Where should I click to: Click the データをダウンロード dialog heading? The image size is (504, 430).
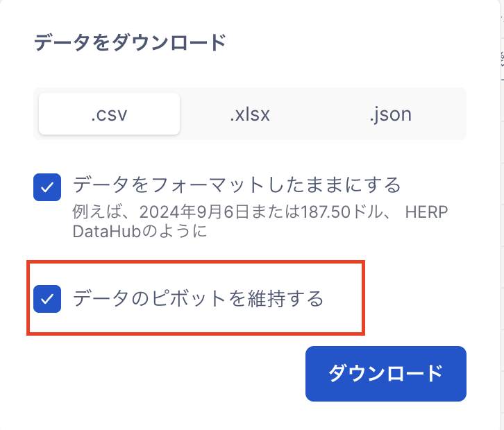[x=131, y=43]
